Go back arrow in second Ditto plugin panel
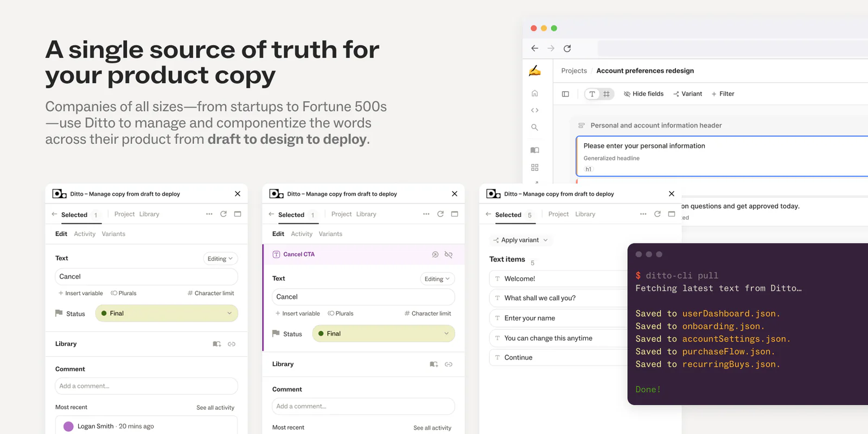Image resolution: width=868 pixels, height=434 pixels. [271, 214]
